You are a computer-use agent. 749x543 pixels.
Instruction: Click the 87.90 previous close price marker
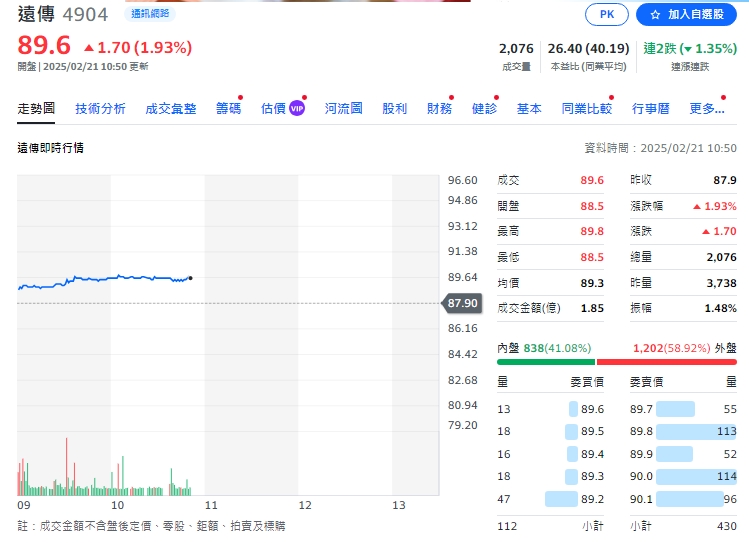461,303
